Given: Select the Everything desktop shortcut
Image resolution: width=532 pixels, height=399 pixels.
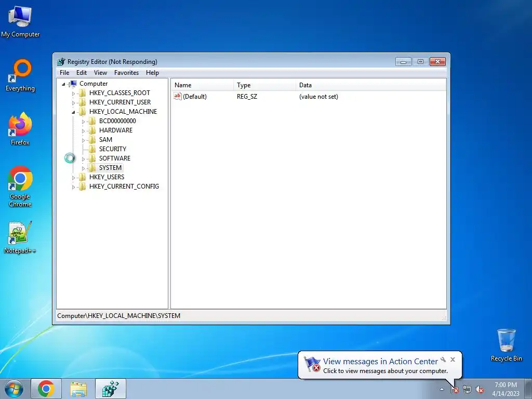Looking at the screenshot, I should (20, 75).
